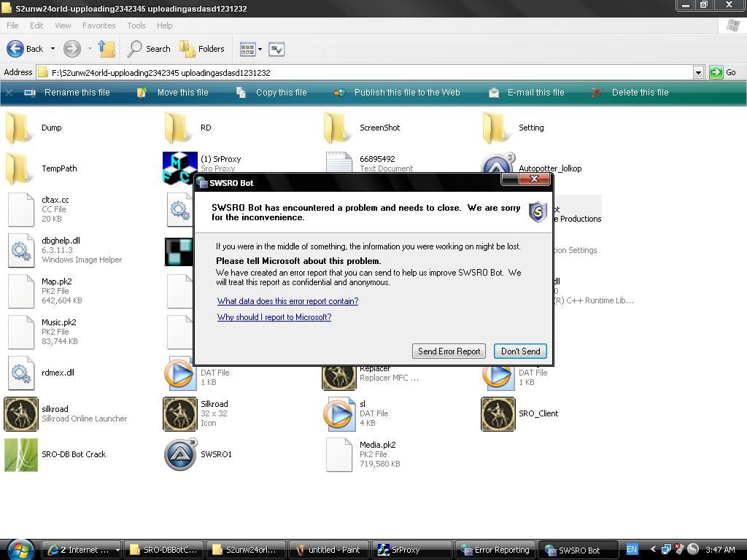Open the View menu
This screenshot has width=747, height=560.
point(63,26)
